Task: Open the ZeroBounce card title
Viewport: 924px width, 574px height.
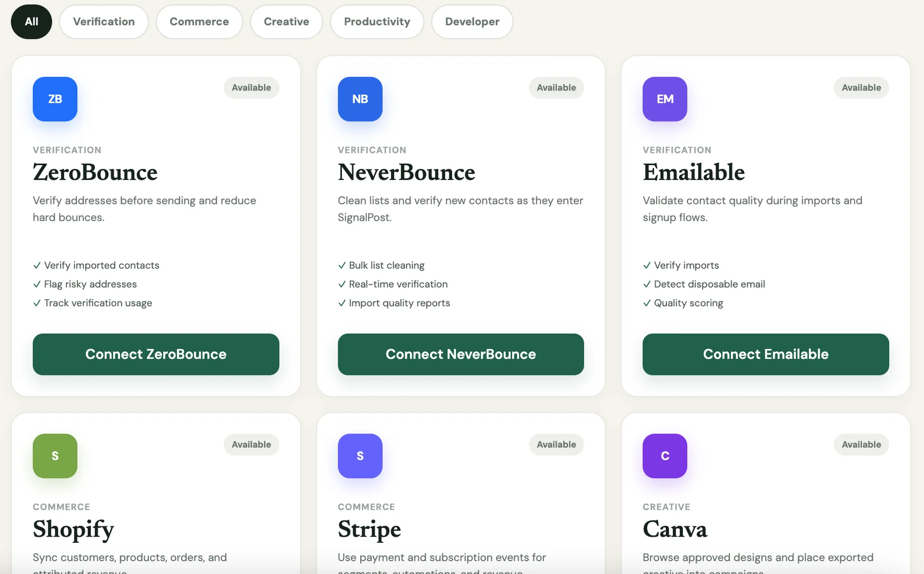Action: [95, 172]
